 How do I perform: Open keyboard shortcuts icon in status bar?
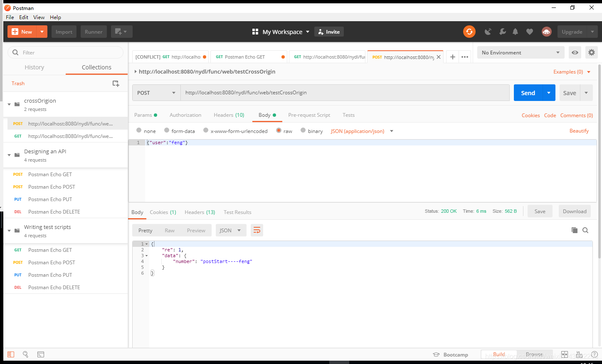[579, 354]
